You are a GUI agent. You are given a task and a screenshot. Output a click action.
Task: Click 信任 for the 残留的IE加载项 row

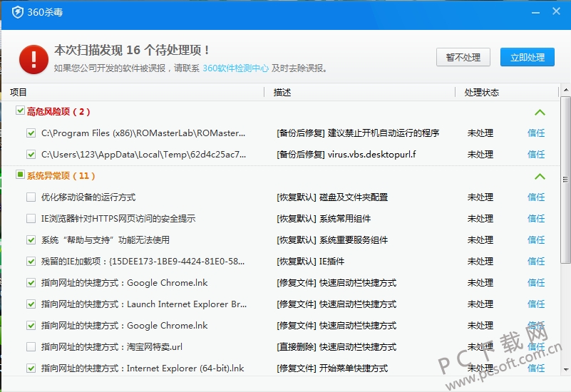(x=536, y=262)
